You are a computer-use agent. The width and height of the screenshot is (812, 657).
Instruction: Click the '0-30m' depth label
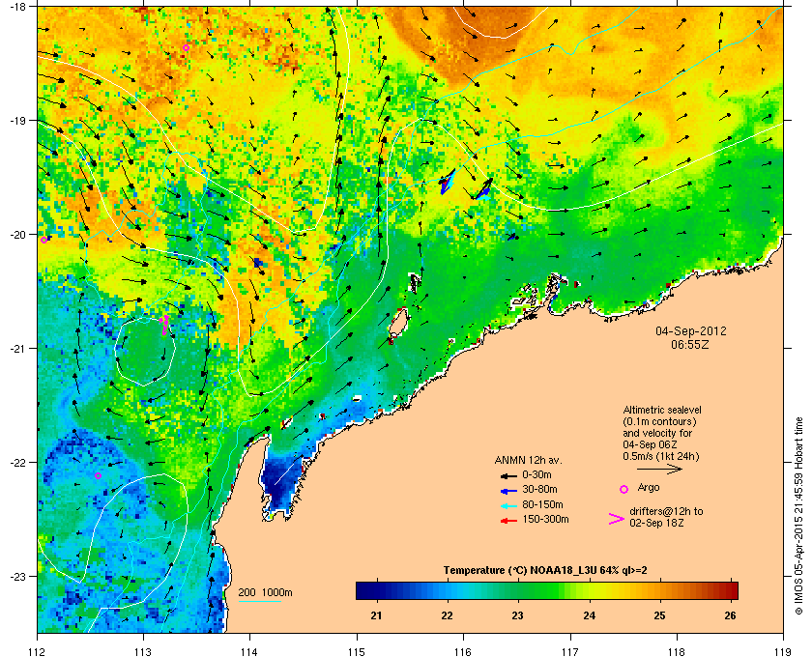pyautogui.click(x=536, y=474)
